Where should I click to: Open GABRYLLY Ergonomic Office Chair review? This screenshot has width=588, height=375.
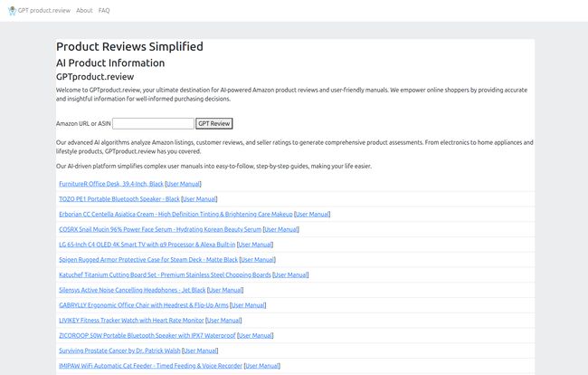(143, 305)
